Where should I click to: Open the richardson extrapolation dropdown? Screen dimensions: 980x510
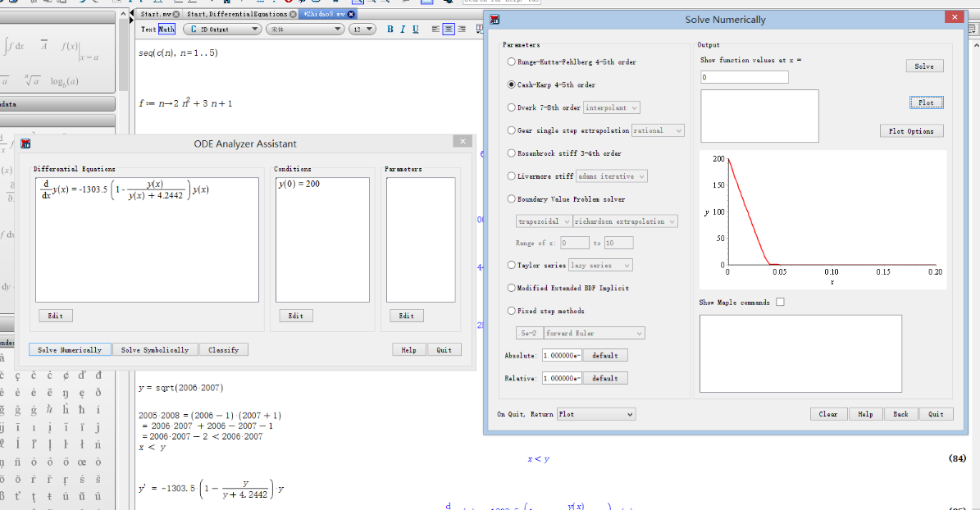pyautogui.click(x=625, y=221)
